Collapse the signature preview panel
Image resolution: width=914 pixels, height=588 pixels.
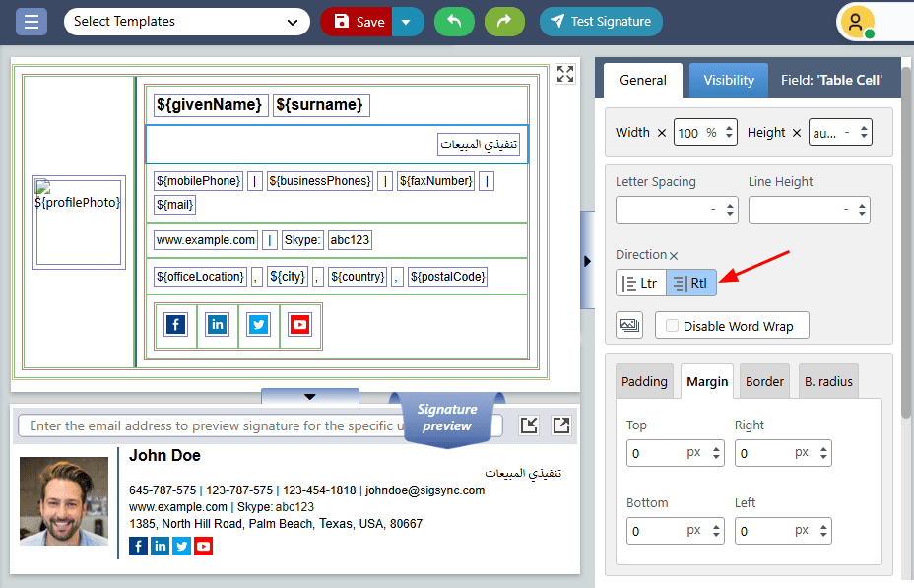(x=310, y=396)
